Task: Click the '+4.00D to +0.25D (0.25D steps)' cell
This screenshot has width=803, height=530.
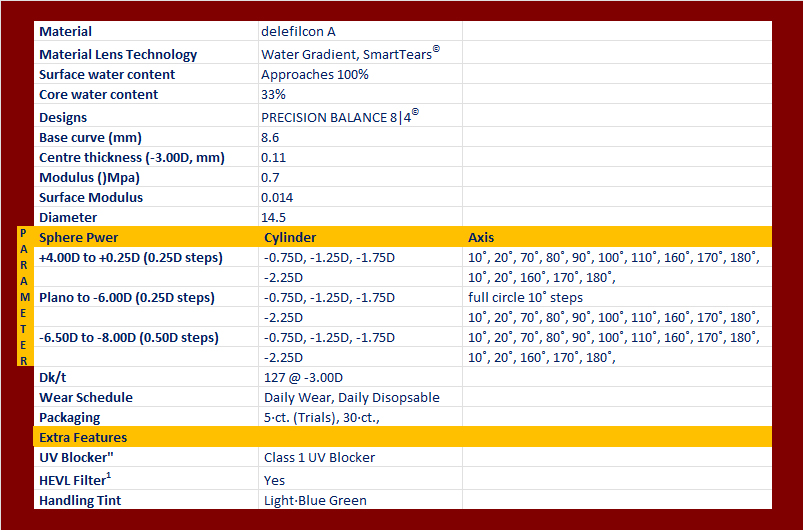Action: tap(146, 257)
